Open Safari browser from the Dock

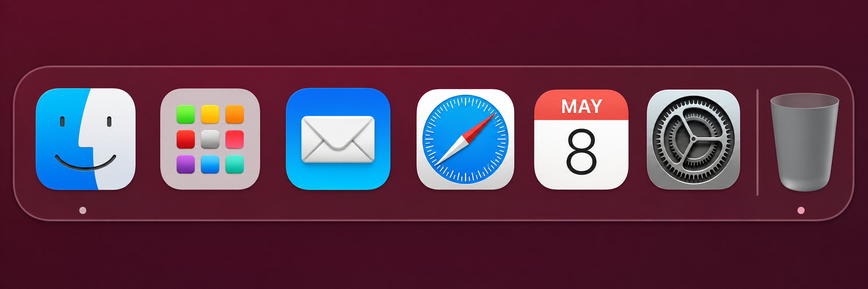[x=465, y=139]
